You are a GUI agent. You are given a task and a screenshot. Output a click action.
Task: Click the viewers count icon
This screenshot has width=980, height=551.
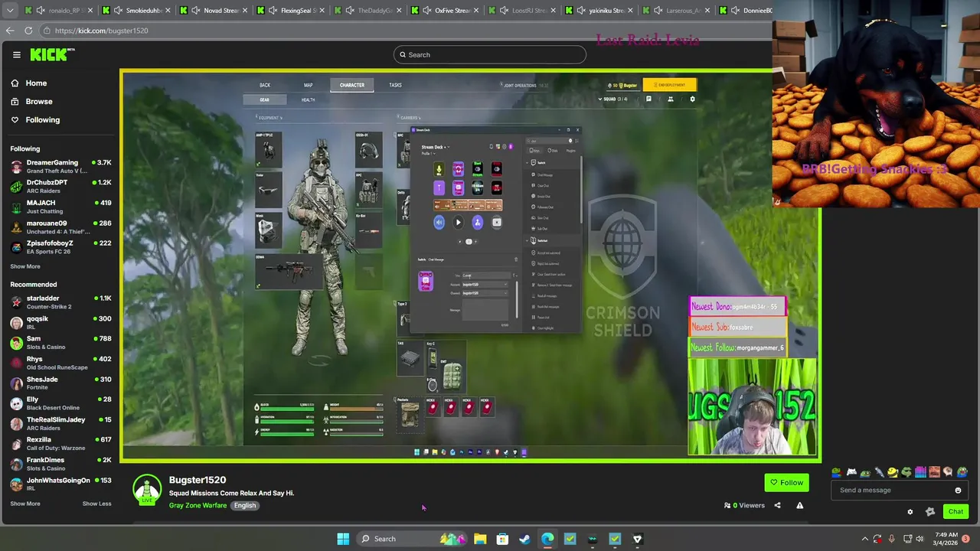(727, 505)
